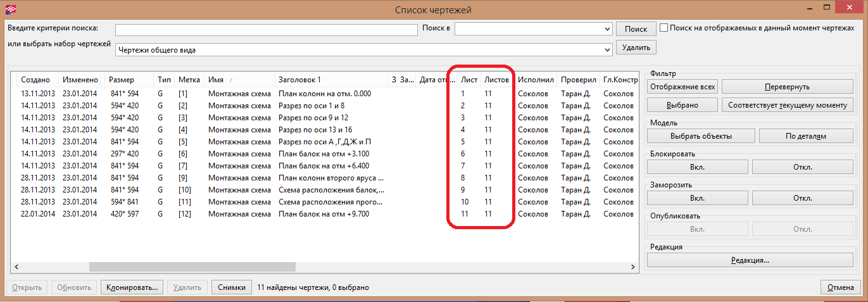
Task: Sort by the Изменено column header
Action: click(x=81, y=80)
